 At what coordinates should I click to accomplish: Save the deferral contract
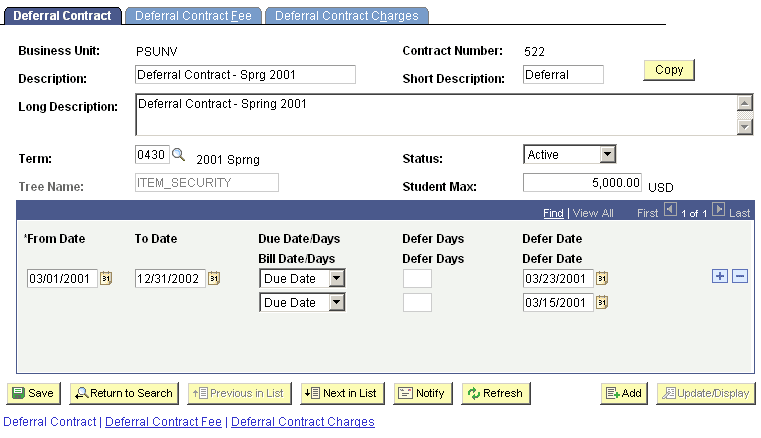click(33, 393)
